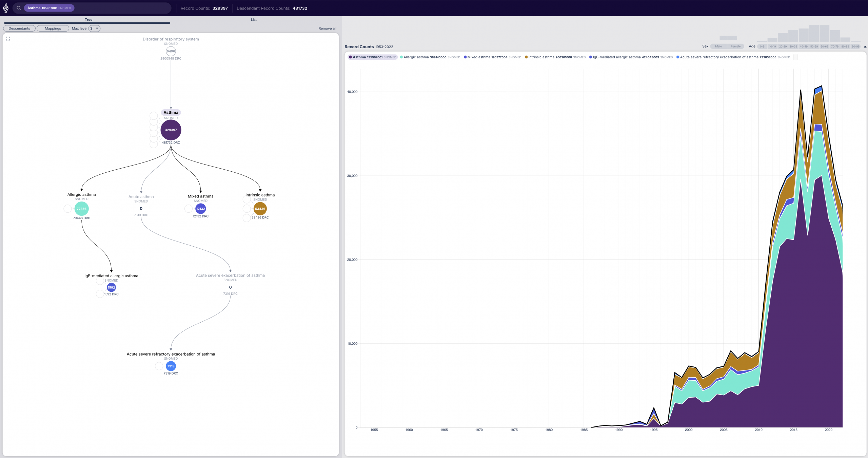Click the Remove all link
Screen dimensions: 868x458
pyautogui.click(x=327, y=28)
